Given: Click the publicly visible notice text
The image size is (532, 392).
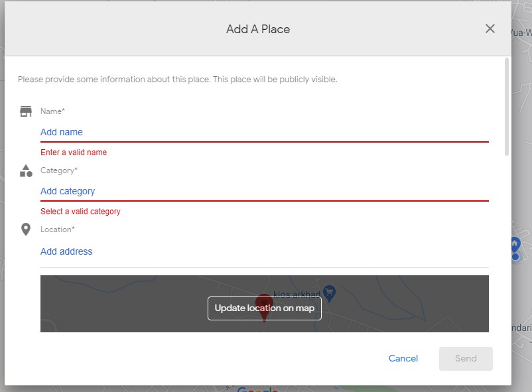Looking at the screenshot, I should pos(178,80).
